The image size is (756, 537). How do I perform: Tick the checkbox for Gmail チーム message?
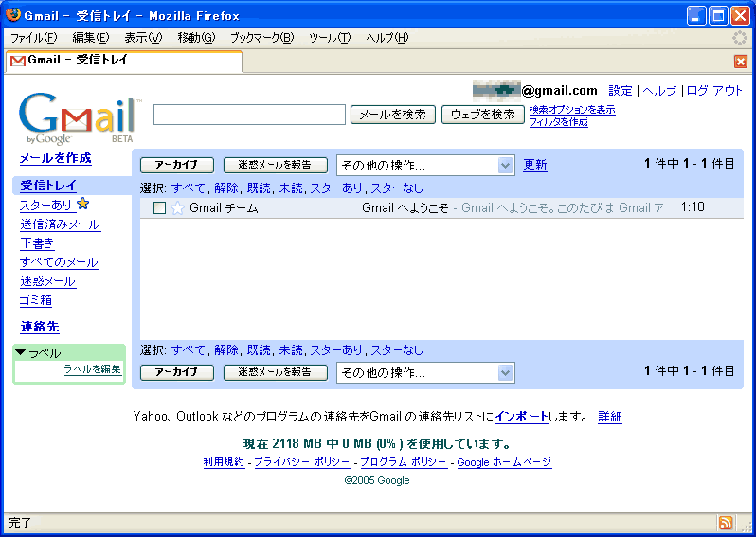[x=159, y=208]
